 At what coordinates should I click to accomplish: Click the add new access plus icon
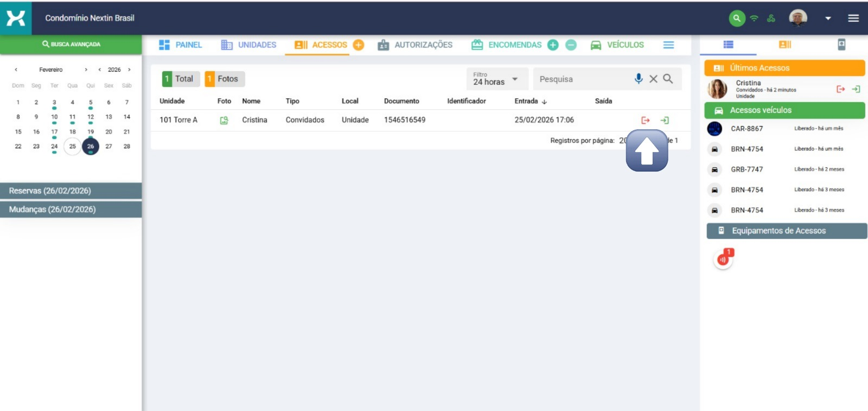click(358, 45)
